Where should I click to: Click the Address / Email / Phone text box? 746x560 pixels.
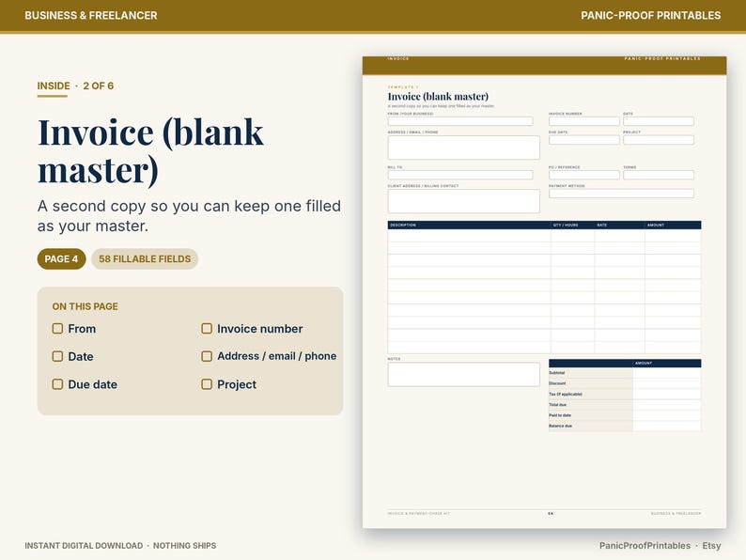pyautogui.click(x=464, y=148)
